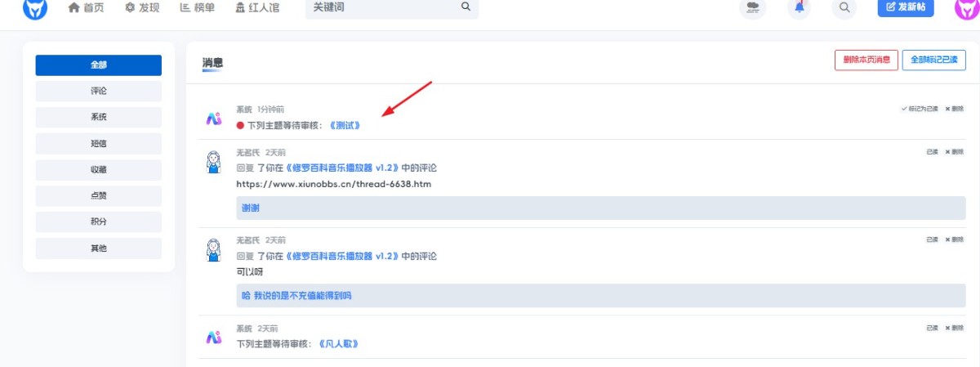Click the system avatar of 测试 message
This screenshot has width=980, height=367.
[213, 118]
